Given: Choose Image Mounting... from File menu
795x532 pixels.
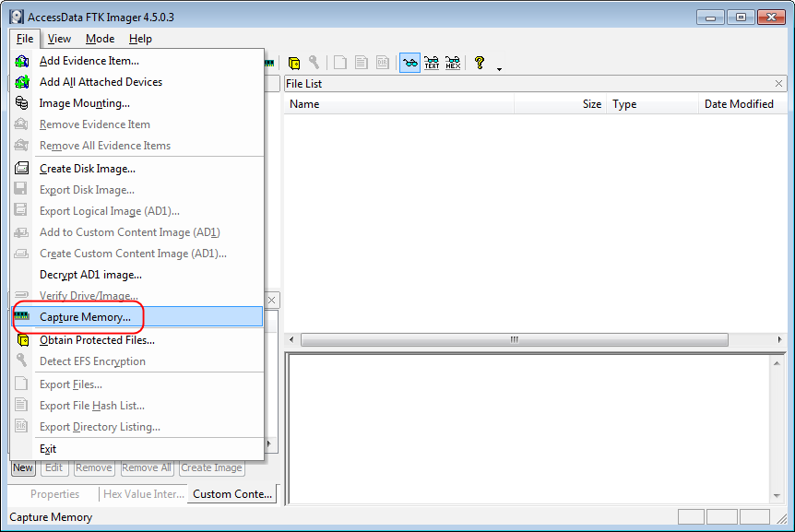Looking at the screenshot, I should [x=136, y=103].
